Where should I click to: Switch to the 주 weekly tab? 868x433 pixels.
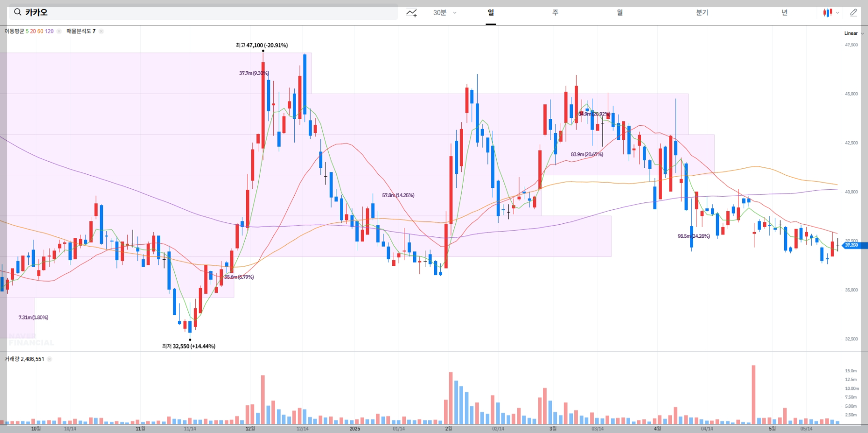coord(555,13)
